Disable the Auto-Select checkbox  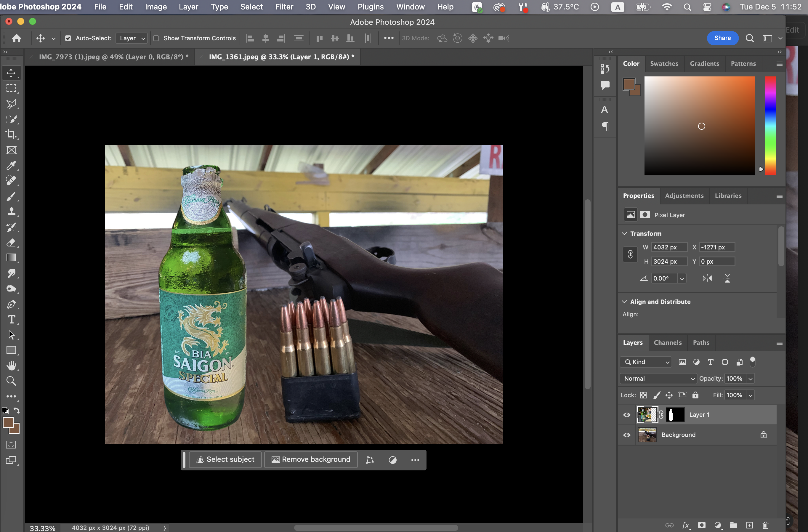coord(68,39)
